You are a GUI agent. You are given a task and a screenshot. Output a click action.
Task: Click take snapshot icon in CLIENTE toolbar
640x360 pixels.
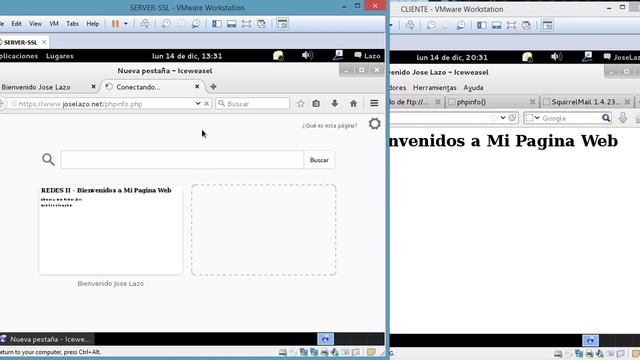coord(431,25)
